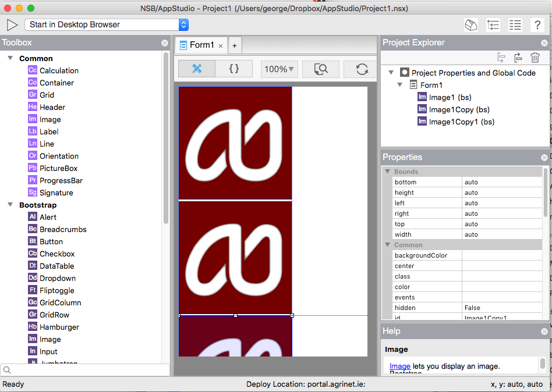
Task: Select the Label control icon
Action: tap(33, 131)
